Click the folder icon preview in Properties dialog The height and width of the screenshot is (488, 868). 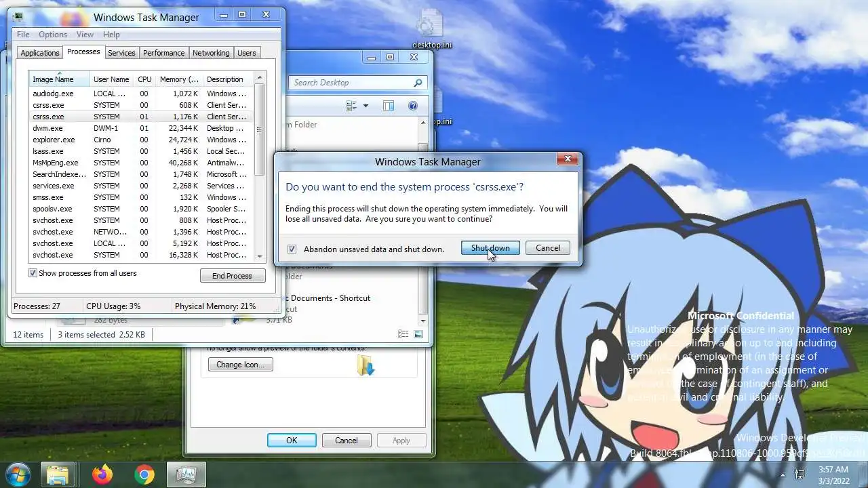click(x=366, y=365)
